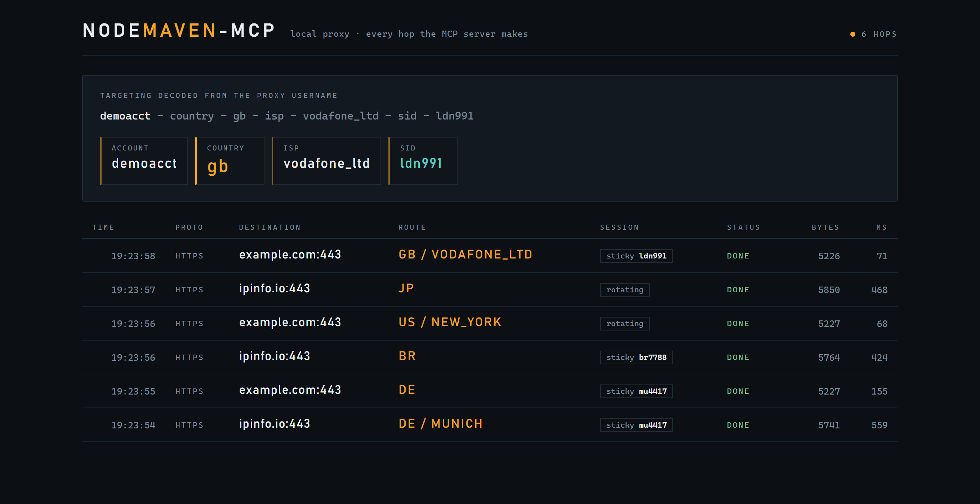
Task: Click the decoded proxy username string
Action: click(286, 116)
